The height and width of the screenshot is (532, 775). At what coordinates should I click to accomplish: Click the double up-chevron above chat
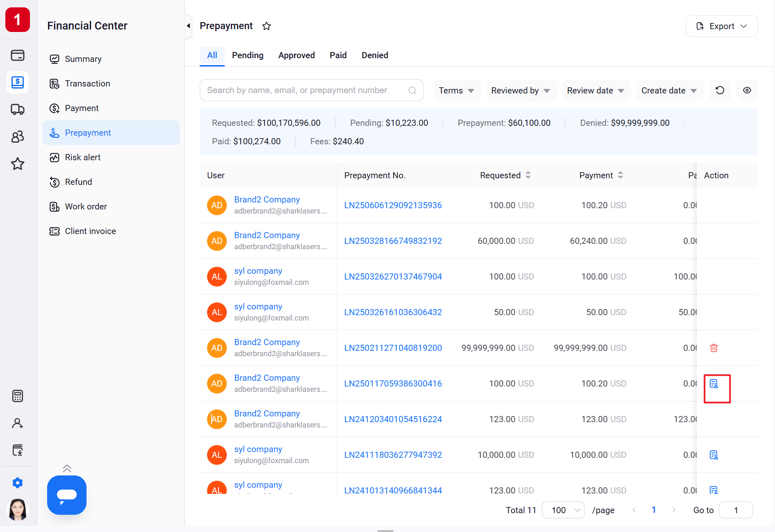click(67, 468)
